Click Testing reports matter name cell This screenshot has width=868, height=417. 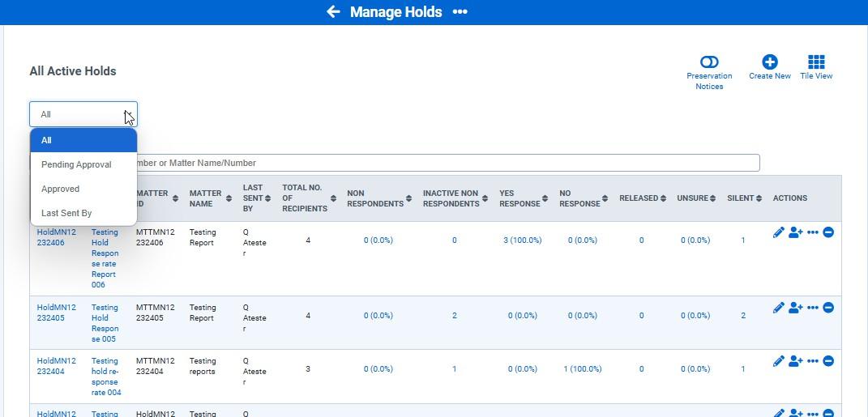click(x=203, y=366)
